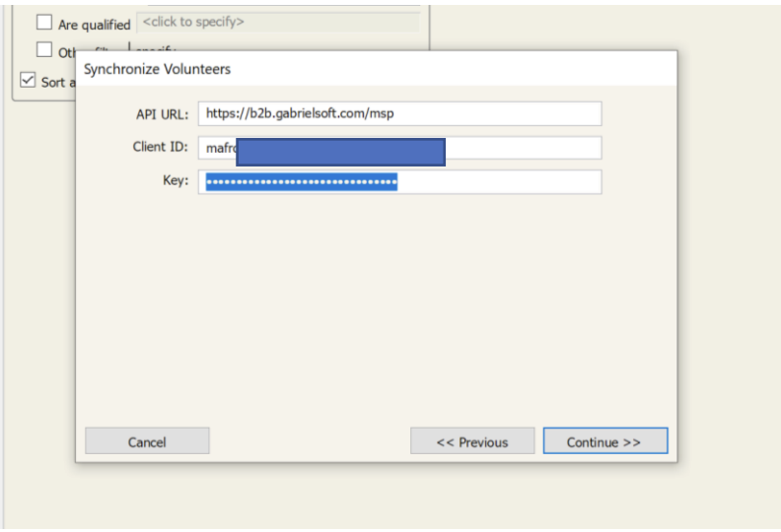The height and width of the screenshot is (532, 781).
Task: Click the highlighted masked key dots
Action: [302, 181]
